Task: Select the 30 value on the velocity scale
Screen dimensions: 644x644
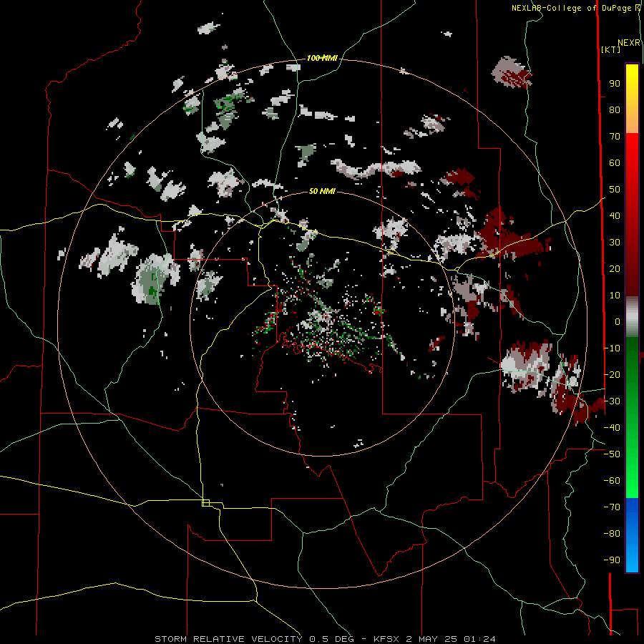Action: 615,243
